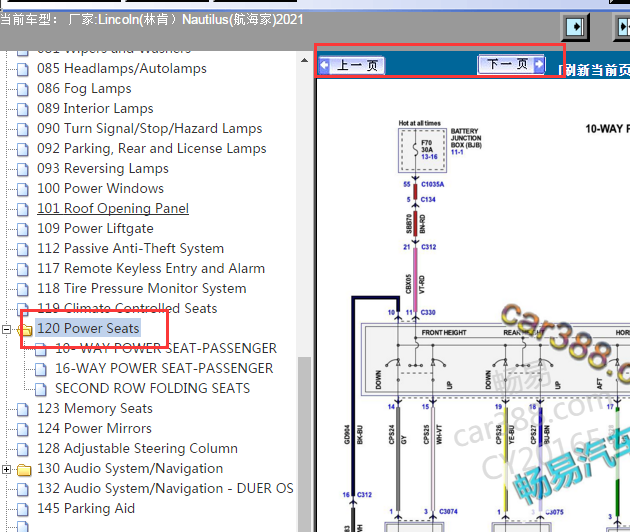Open 118 Tire Pressure Monitor System

tap(141, 289)
